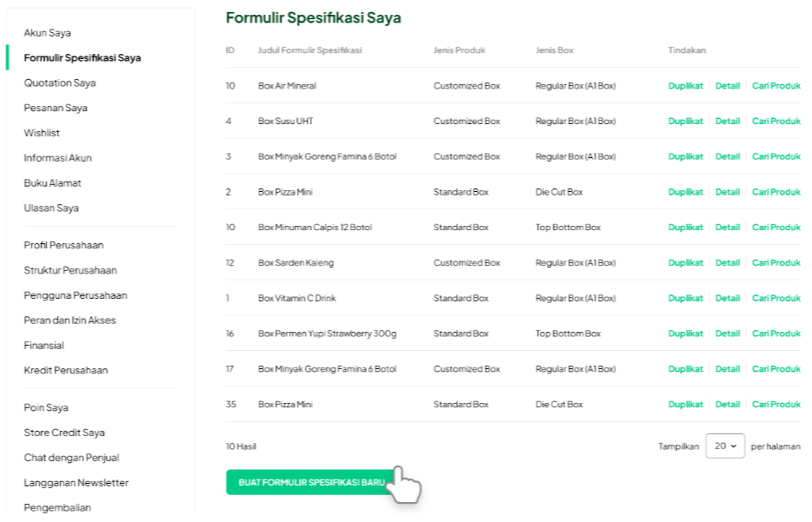Click Cari Produk for Box Permen Yupi Strawberry

[775, 334]
